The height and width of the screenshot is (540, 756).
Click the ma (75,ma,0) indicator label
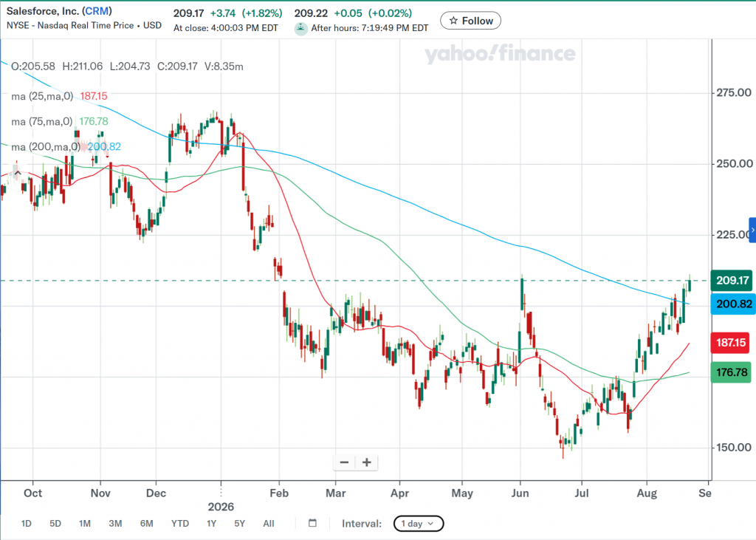coord(42,121)
